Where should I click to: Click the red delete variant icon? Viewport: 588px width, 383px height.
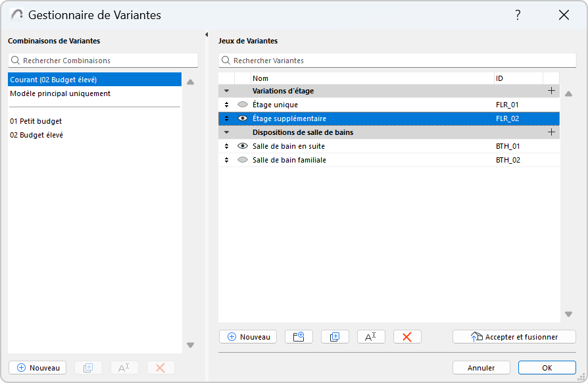pos(407,336)
